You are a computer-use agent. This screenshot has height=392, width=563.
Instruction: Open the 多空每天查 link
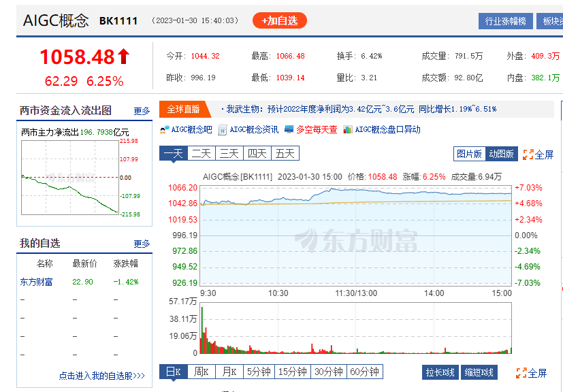click(317, 129)
